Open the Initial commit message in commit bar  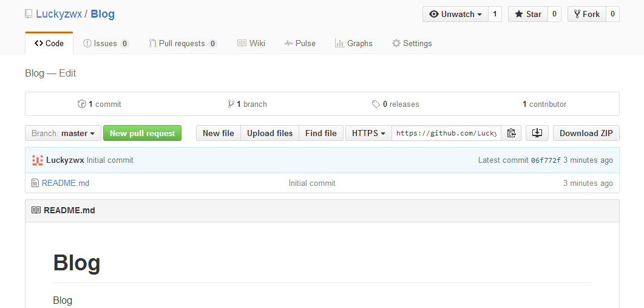(x=110, y=160)
